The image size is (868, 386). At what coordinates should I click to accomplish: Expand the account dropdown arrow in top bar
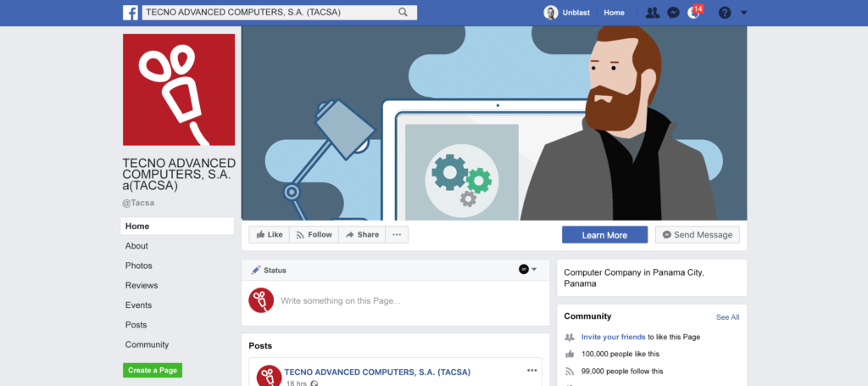point(744,13)
